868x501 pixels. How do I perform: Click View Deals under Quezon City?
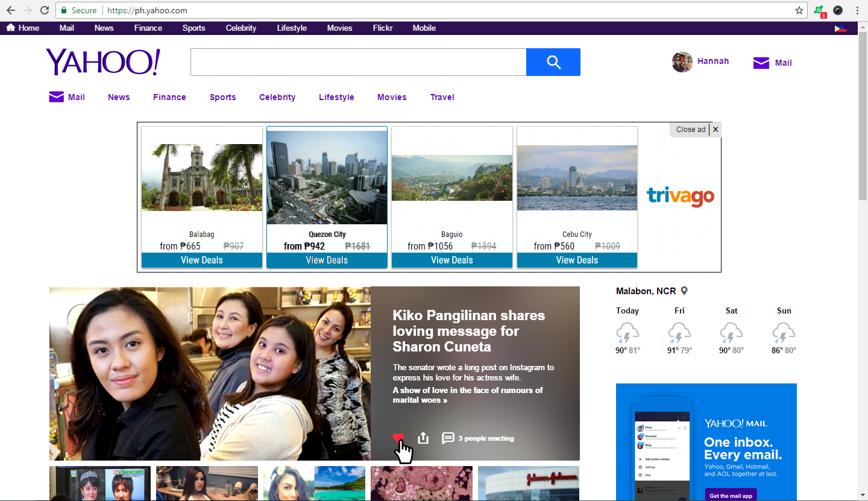pyautogui.click(x=327, y=260)
